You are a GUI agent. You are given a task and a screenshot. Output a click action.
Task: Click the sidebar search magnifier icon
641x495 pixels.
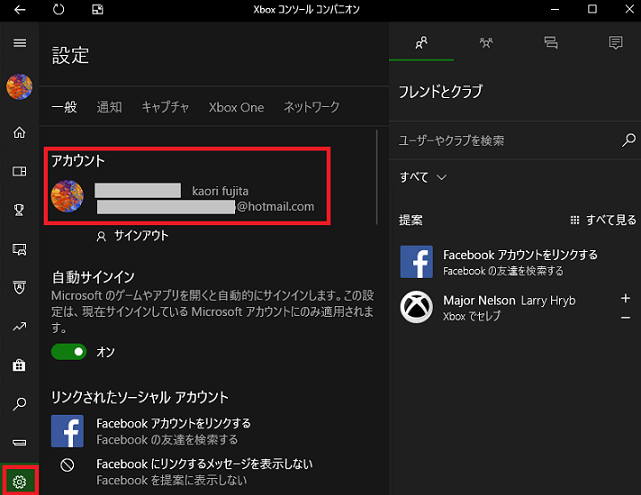click(x=19, y=404)
